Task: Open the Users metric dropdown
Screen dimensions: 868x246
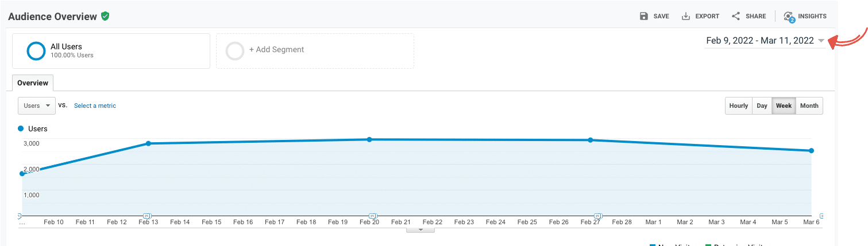Action: tap(37, 106)
